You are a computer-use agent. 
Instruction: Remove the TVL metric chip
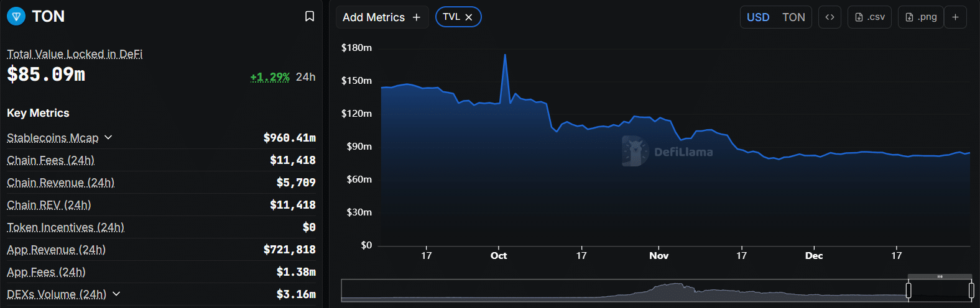pyautogui.click(x=469, y=17)
